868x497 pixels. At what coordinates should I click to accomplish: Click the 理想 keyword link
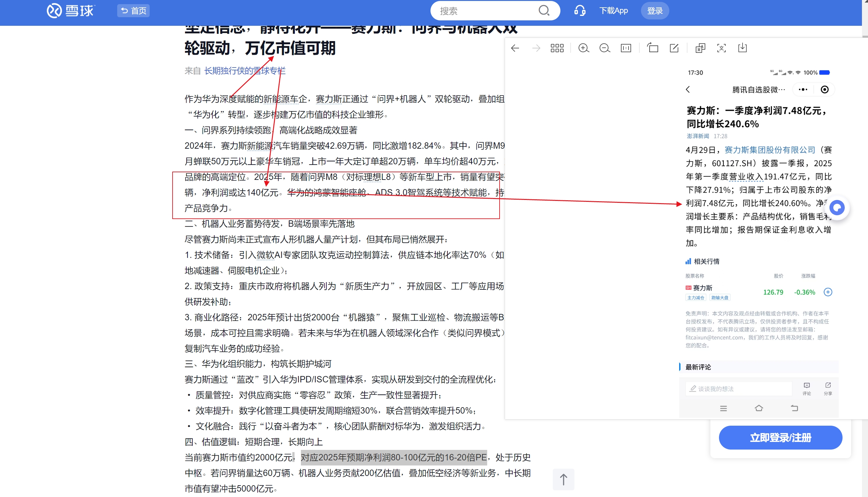click(373, 177)
